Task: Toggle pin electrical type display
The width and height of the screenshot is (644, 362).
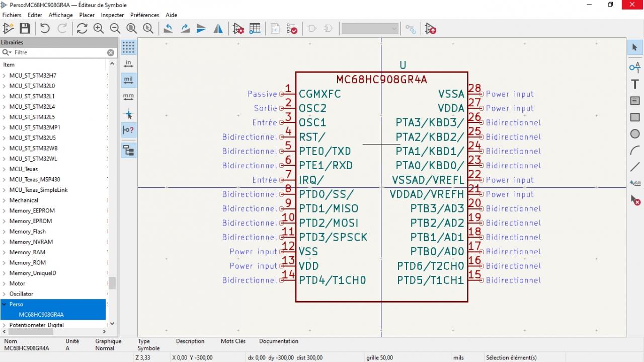Action: tap(128, 130)
